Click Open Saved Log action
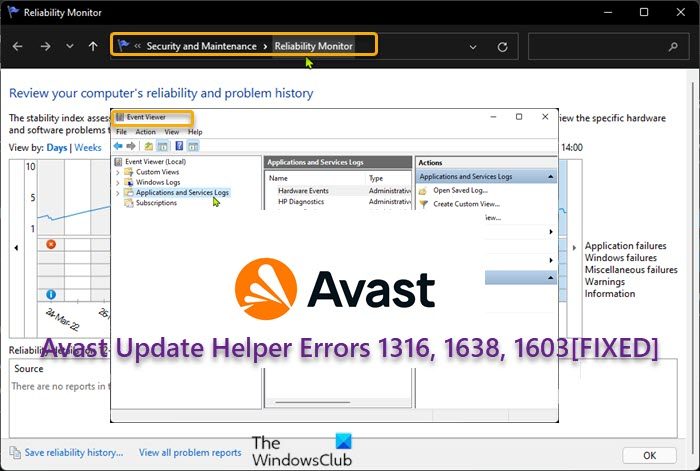 [x=460, y=190]
